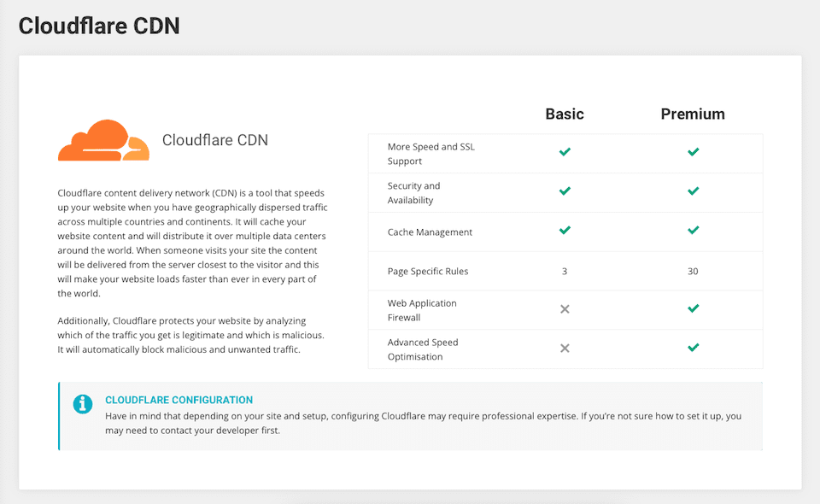
Task: Select the Premium column header
Action: 693,113
